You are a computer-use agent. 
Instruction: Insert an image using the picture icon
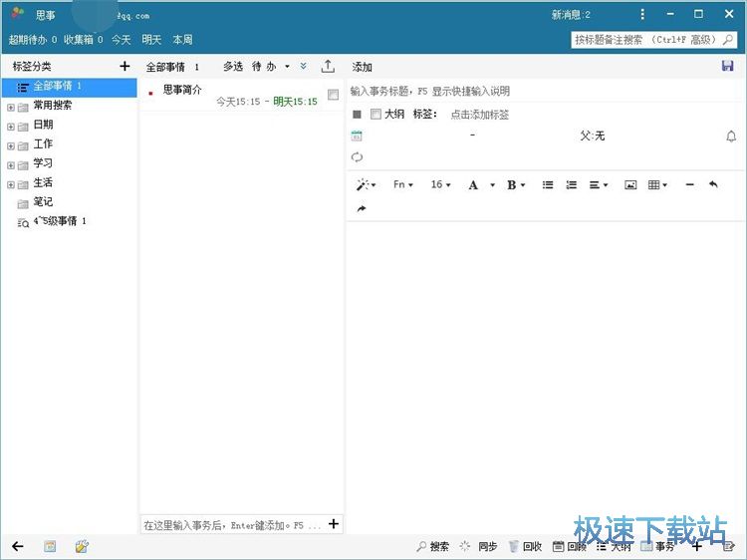pos(630,184)
